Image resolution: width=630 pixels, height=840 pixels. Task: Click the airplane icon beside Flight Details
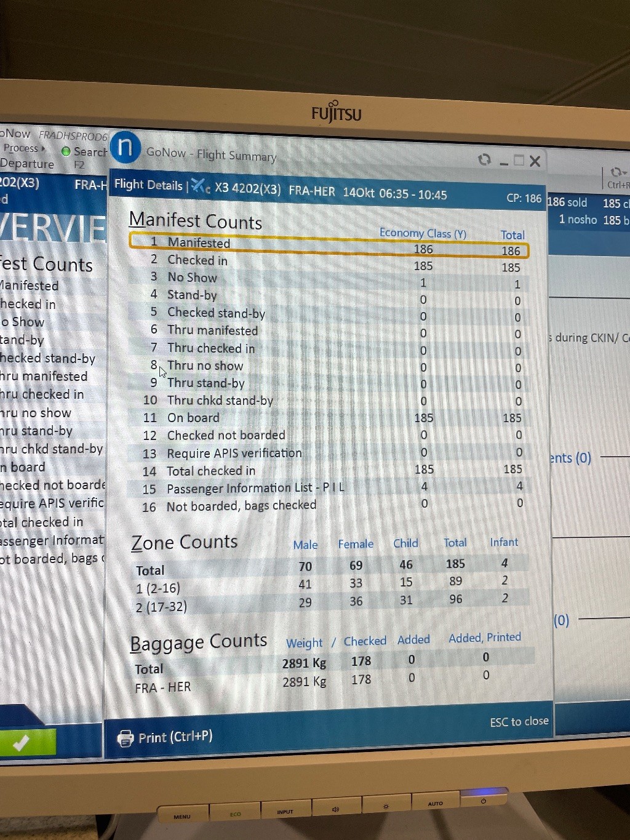coord(199,186)
